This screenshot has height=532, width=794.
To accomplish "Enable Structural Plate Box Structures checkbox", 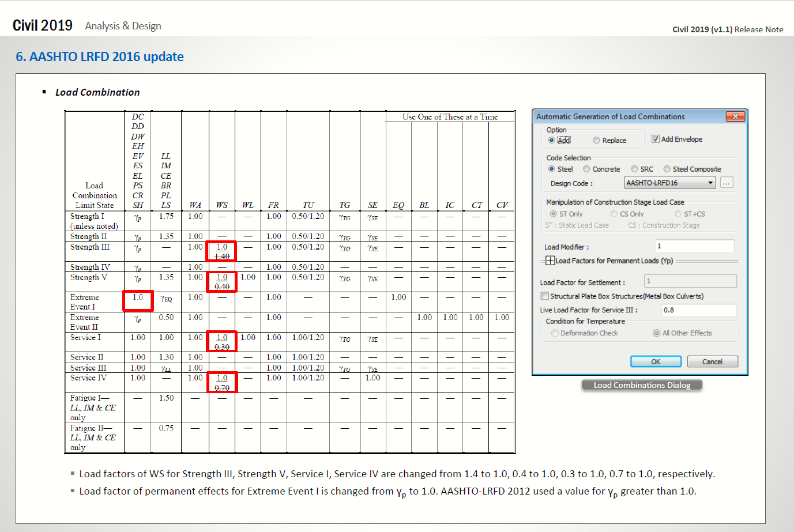I will point(544,296).
